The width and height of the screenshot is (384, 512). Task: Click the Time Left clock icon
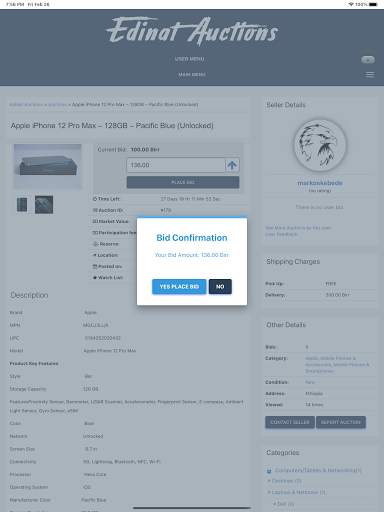click(x=95, y=199)
